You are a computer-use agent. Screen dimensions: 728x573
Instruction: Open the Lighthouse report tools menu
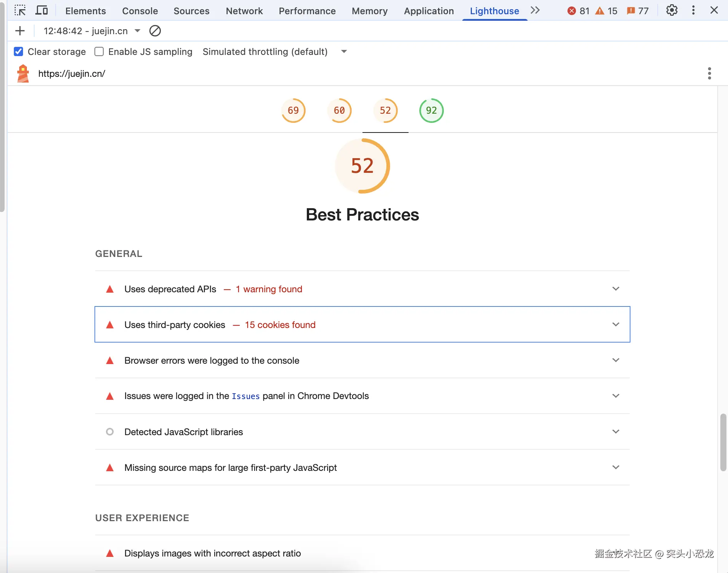tap(709, 73)
